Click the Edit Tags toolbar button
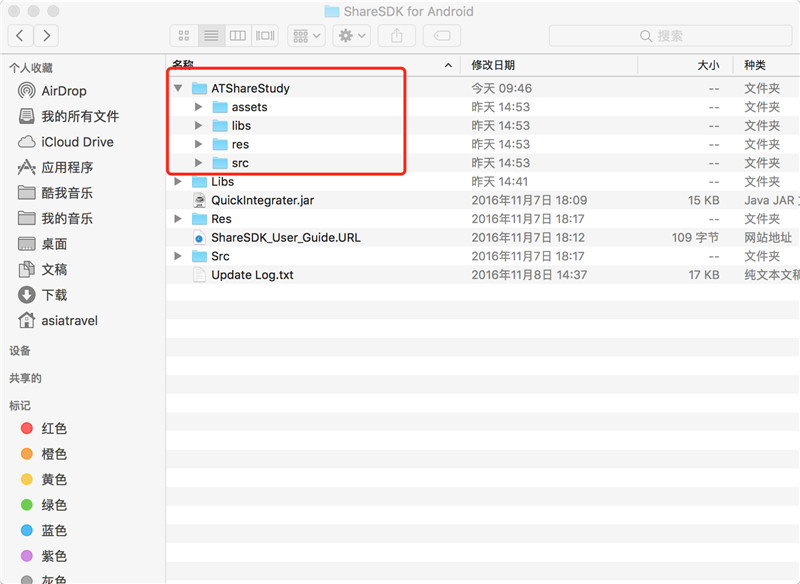800x584 pixels. pos(442,36)
